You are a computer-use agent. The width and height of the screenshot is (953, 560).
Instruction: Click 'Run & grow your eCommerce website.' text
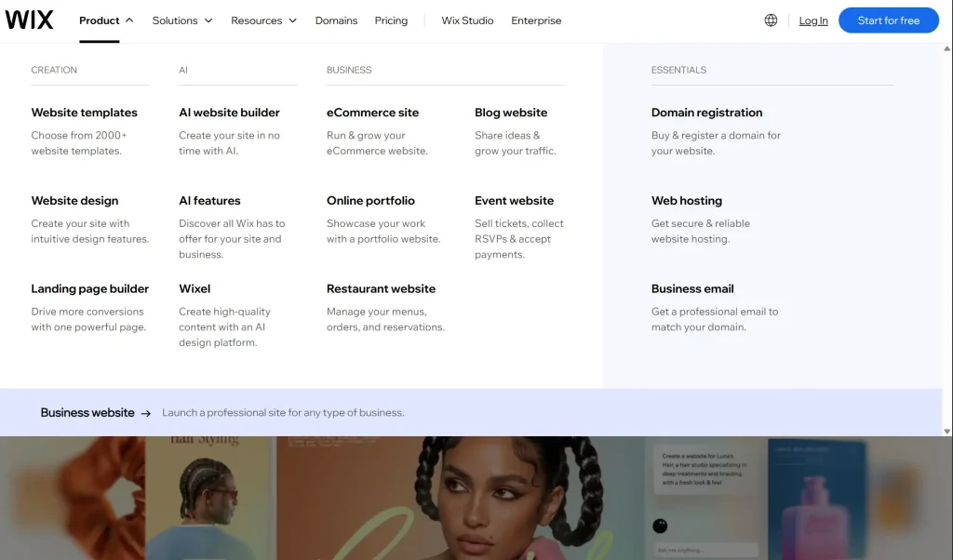[x=377, y=142]
